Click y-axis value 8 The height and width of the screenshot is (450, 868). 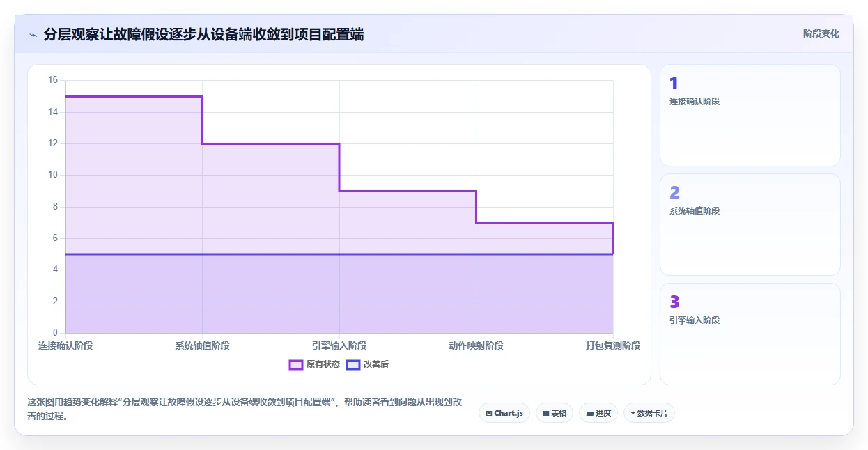click(55, 207)
